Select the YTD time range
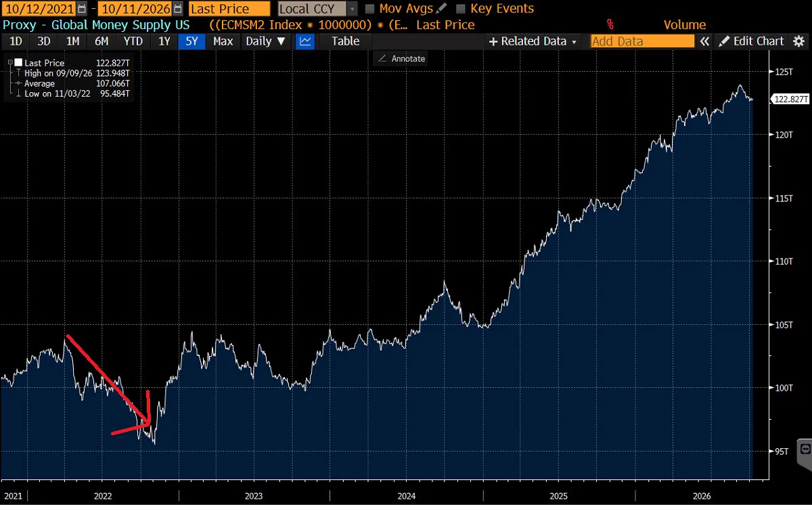Image resolution: width=812 pixels, height=505 pixels. [x=133, y=41]
